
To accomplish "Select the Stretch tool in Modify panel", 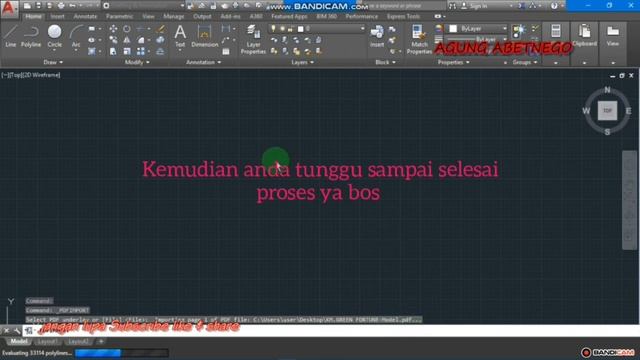I will point(113,51).
